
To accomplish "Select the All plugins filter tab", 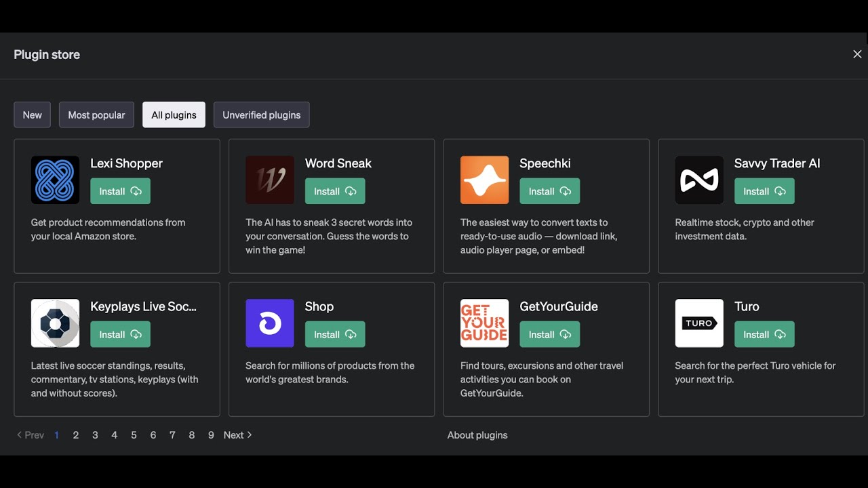I will pos(174,115).
